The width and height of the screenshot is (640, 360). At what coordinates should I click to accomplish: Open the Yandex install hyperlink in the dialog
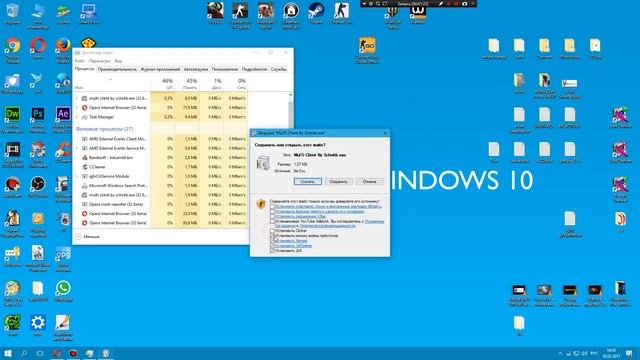(292, 241)
